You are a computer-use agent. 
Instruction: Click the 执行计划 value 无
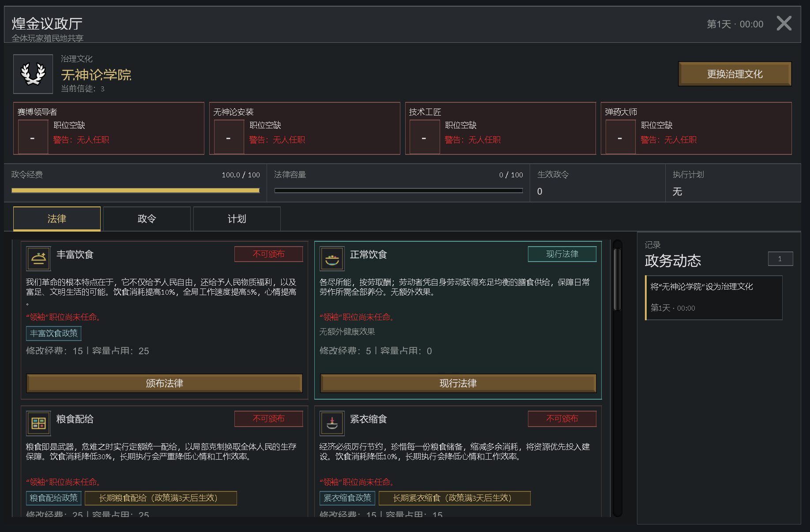tap(677, 191)
